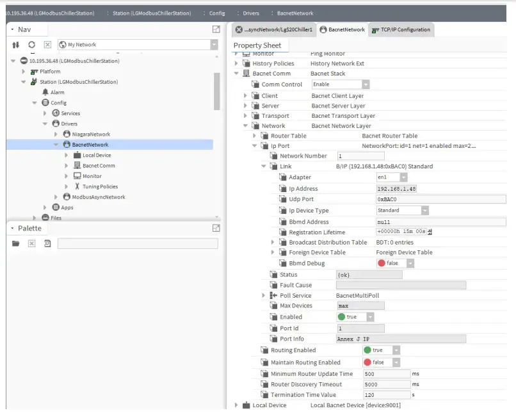516x420 pixels.
Task: Click the Termination Time Value field
Action: 387,395
